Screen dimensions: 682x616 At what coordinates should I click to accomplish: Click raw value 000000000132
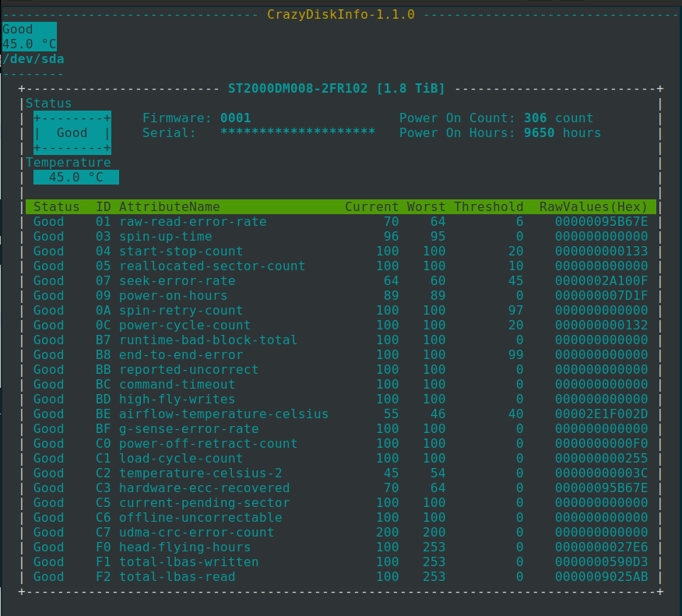pos(601,325)
